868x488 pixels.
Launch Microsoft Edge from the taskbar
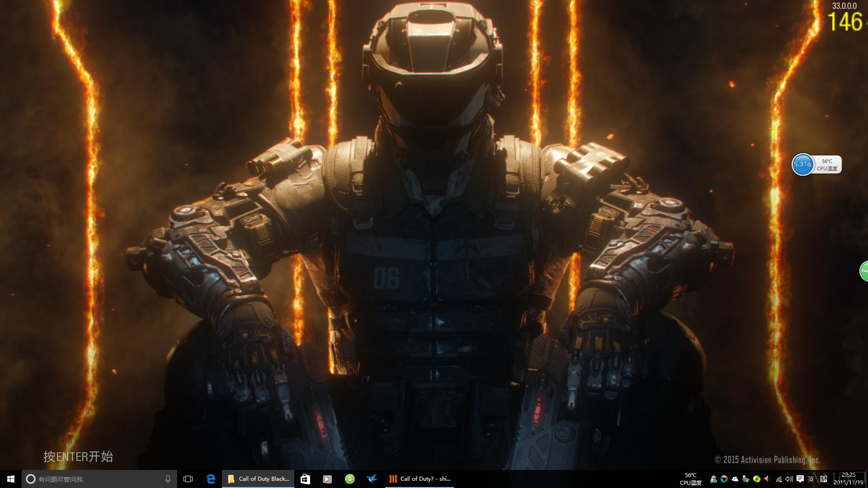click(211, 479)
